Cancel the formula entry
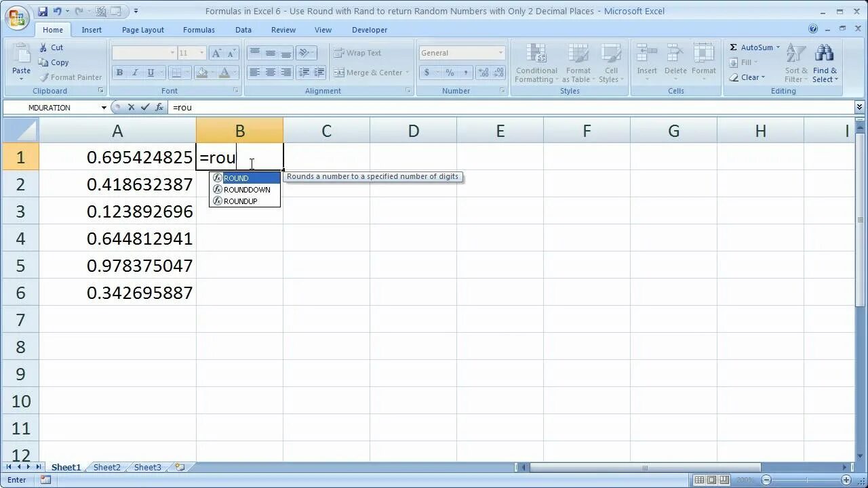 (x=131, y=107)
